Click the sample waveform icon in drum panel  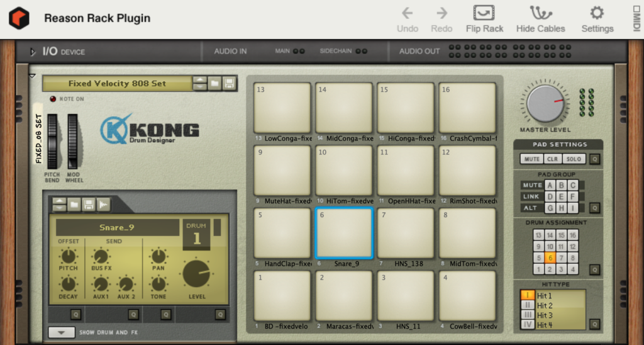tap(104, 205)
